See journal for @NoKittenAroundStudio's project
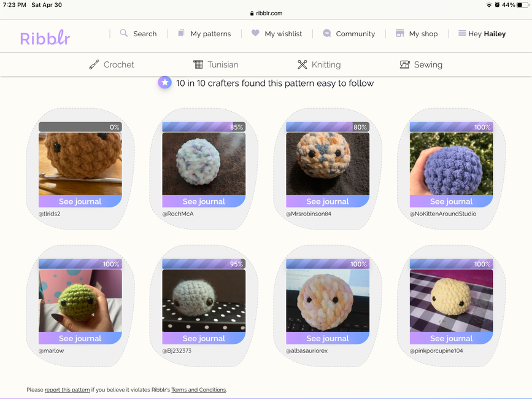The image size is (532, 399). click(x=451, y=201)
